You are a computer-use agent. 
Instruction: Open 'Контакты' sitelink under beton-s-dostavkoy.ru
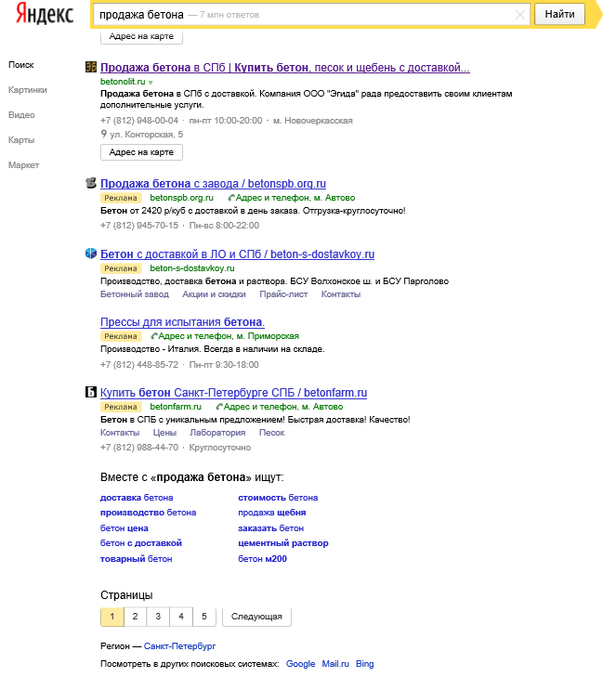341,294
